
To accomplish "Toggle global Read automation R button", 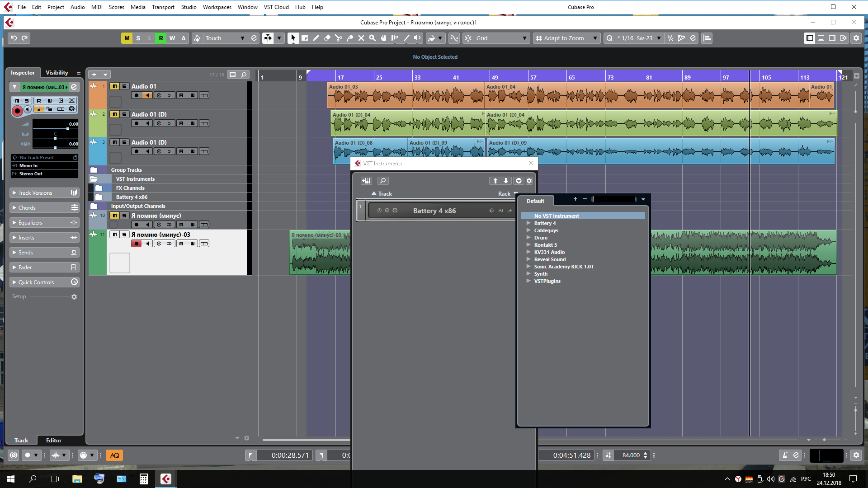I will [161, 38].
